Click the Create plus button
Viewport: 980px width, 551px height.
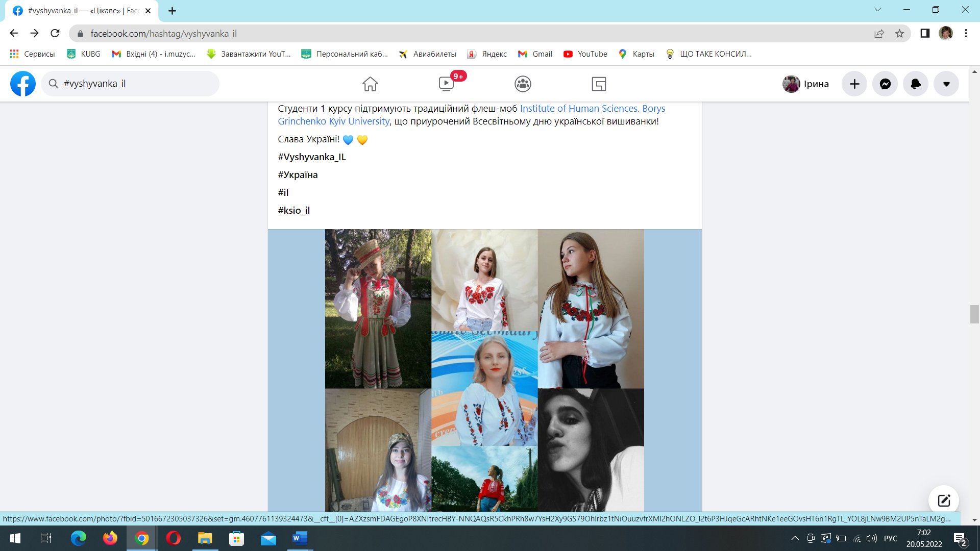tap(854, 84)
